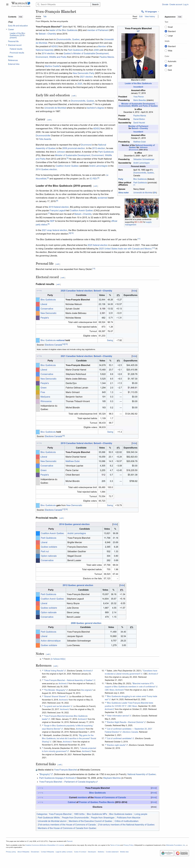This screenshot has height=868, width=195.
Task: Click the Mobile view footer link
Action: tap(124, 852)
